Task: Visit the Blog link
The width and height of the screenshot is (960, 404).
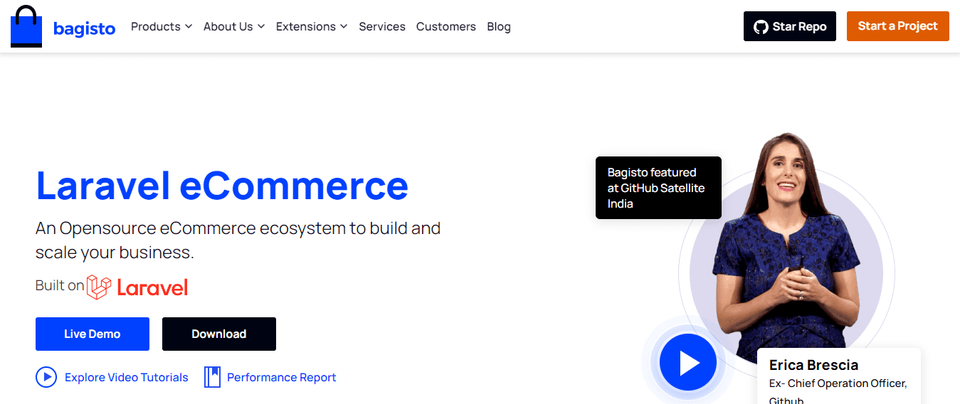Action: click(499, 26)
